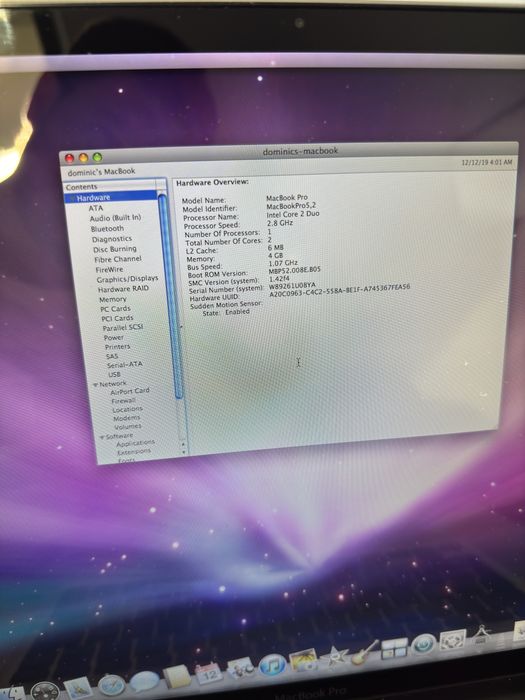Select Printers in the sidebar
525x700 pixels.
pos(117,346)
